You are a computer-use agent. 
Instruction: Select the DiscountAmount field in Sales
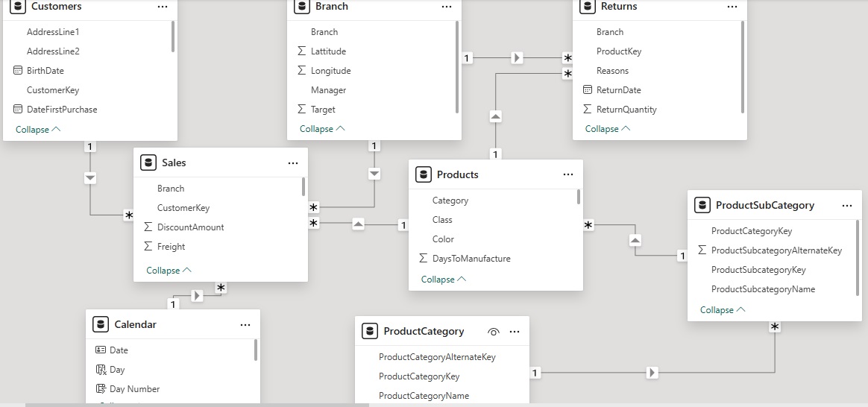(x=190, y=227)
